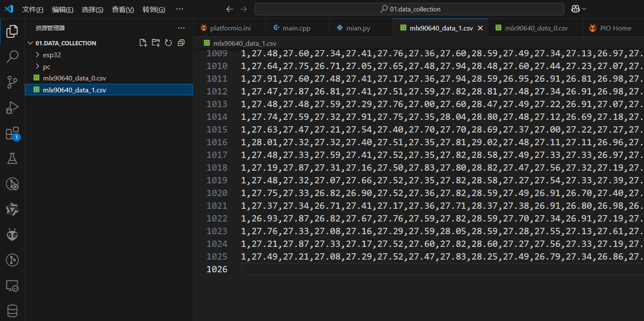644x321 pixels.
Task: Open Run and Debug view
Action: point(12,108)
